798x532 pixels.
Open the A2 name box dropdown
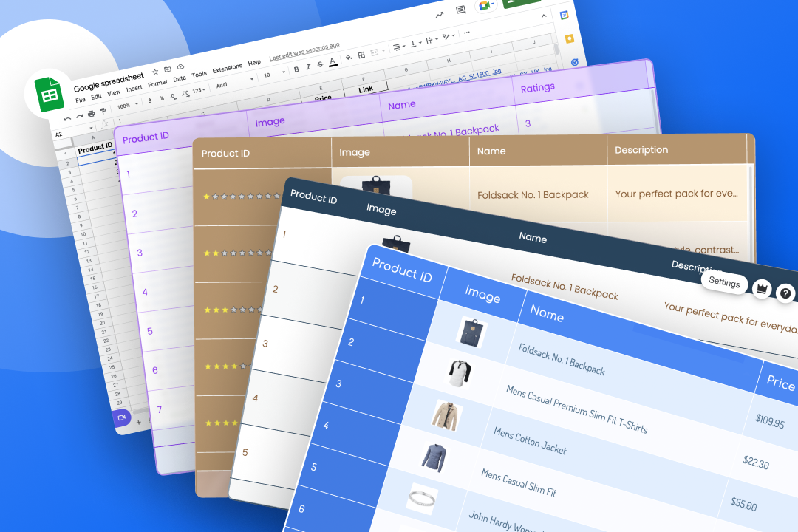click(91, 127)
